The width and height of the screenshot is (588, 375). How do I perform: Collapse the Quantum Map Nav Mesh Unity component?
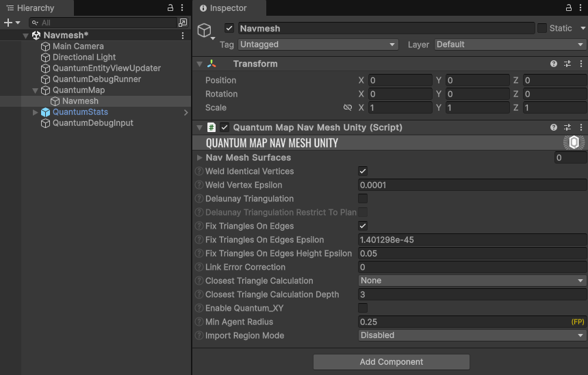coord(199,128)
